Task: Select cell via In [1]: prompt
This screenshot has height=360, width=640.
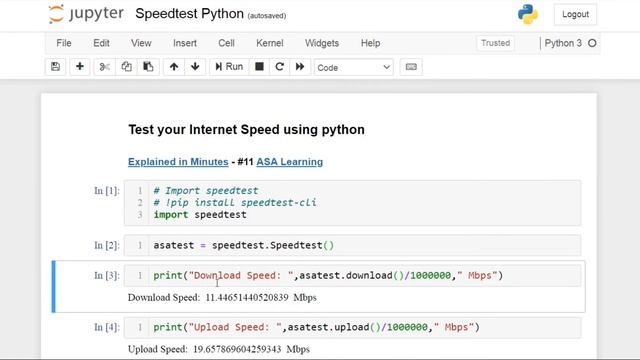Action: [107, 191]
